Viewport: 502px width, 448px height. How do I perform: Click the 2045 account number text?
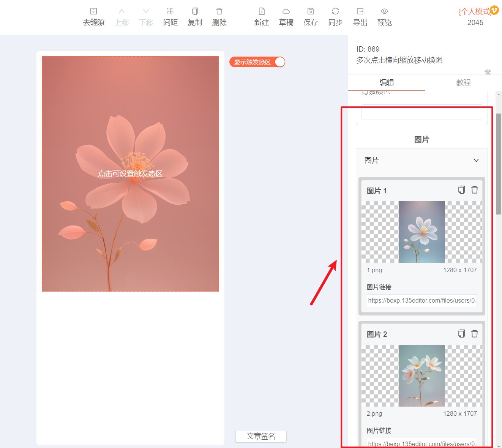click(x=475, y=23)
